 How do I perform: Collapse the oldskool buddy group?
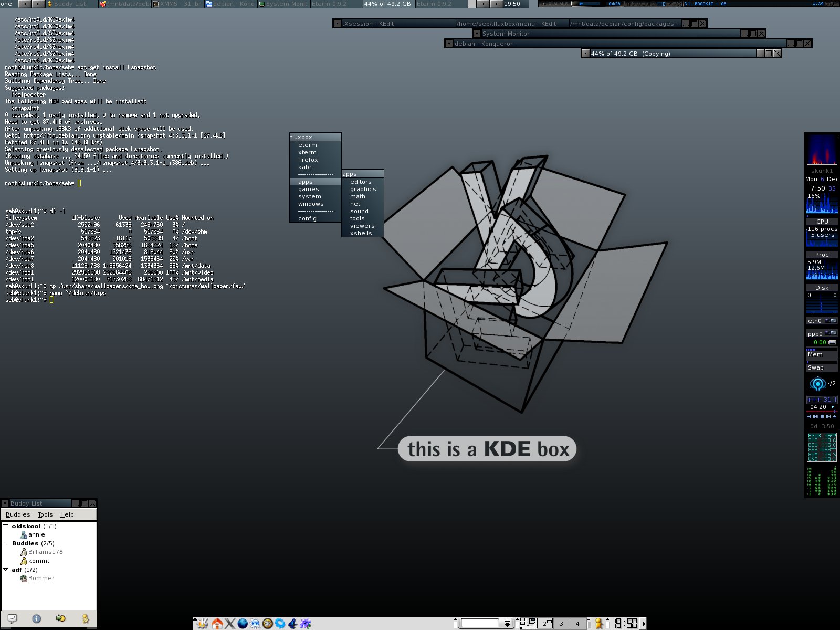coord(6,526)
